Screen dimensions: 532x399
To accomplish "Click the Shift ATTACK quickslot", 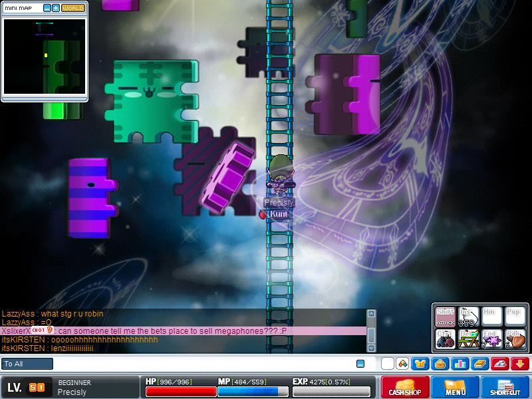I will [445, 317].
